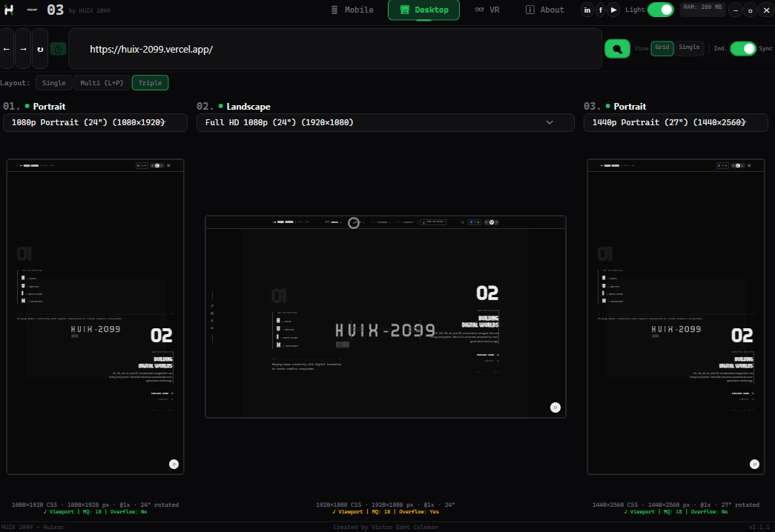The height and width of the screenshot is (532, 775).
Task: Open the LinkedIn social icon
Action: tap(587, 10)
